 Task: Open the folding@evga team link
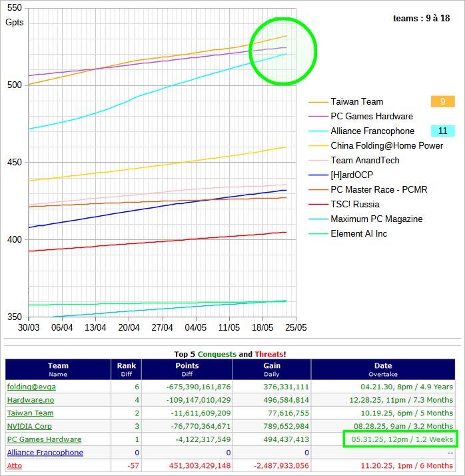[x=31, y=387]
